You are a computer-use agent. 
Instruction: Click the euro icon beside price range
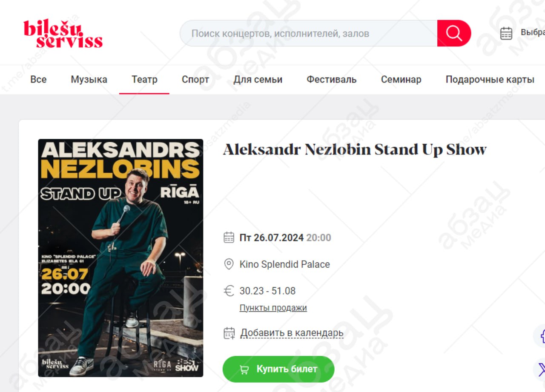point(229,291)
